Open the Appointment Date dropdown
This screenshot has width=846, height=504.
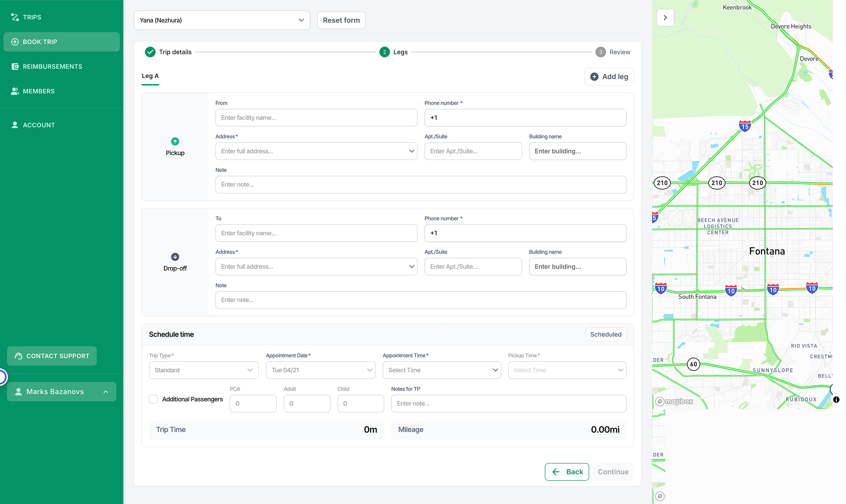pos(321,370)
